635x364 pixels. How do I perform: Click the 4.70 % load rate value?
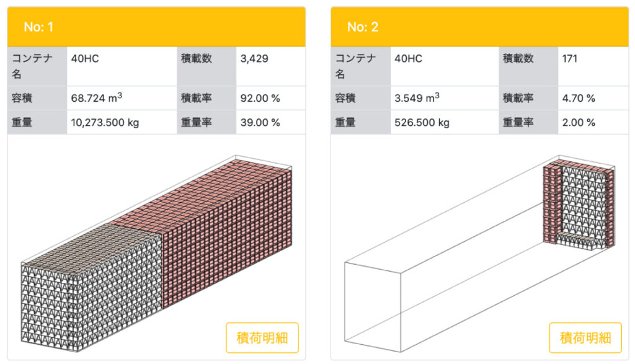(x=579, y=98)
